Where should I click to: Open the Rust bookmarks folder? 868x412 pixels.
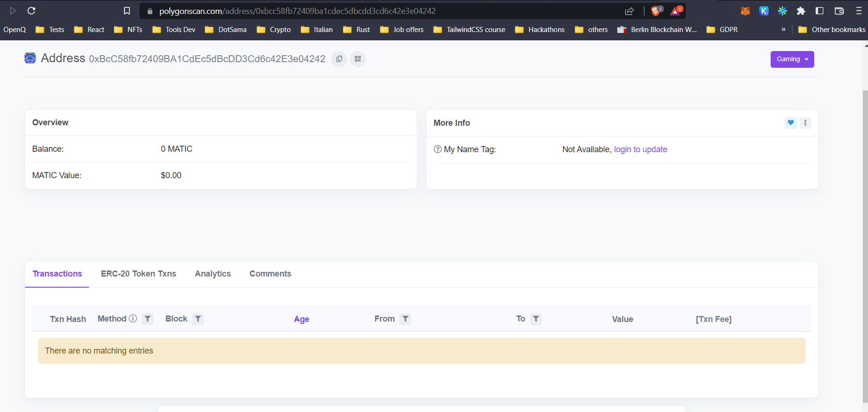point(357,29)
